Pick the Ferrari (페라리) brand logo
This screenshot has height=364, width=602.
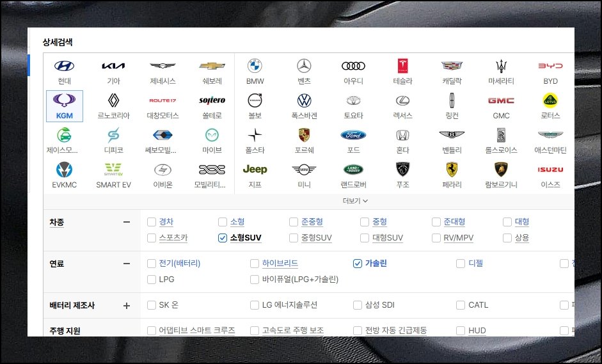(x=452, y=170)
